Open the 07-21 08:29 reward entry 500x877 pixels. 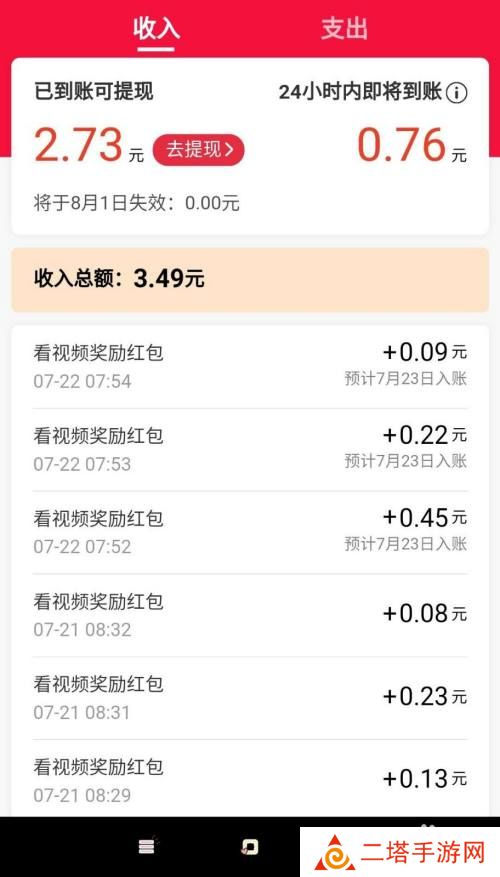point(250,779)
